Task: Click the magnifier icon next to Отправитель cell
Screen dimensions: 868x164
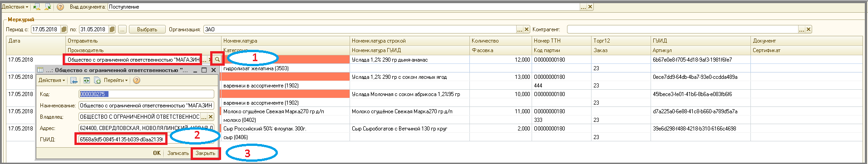Action: [217, 59]
